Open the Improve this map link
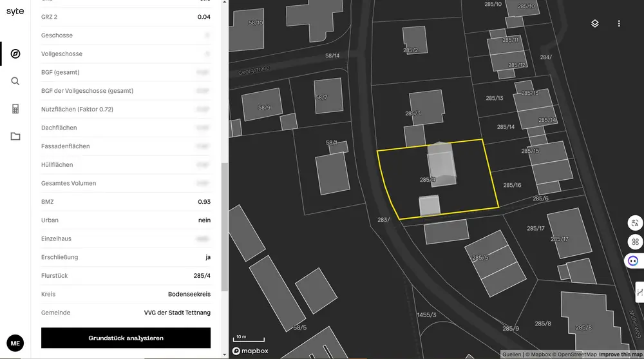Viewport: 644px width, 359px height. tap(621, 354)
